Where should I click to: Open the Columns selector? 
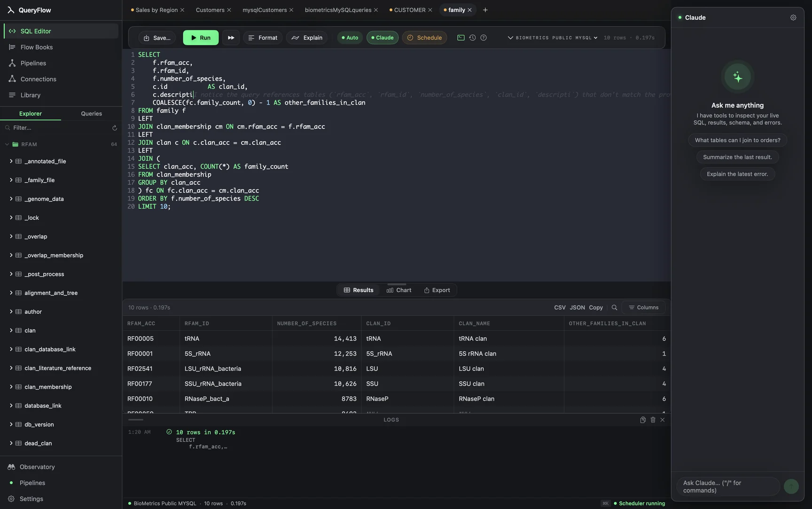643,307
